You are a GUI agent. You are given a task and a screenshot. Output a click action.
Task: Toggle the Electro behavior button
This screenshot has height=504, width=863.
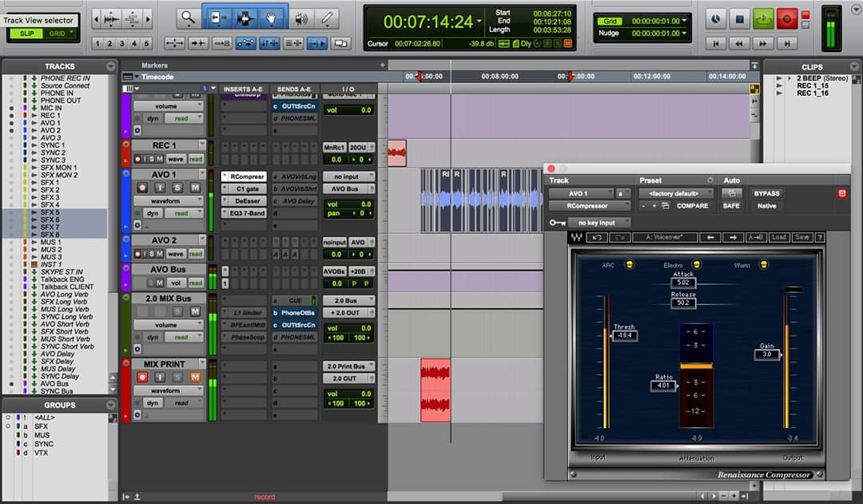pyautogui.click(x=696, y=264)
